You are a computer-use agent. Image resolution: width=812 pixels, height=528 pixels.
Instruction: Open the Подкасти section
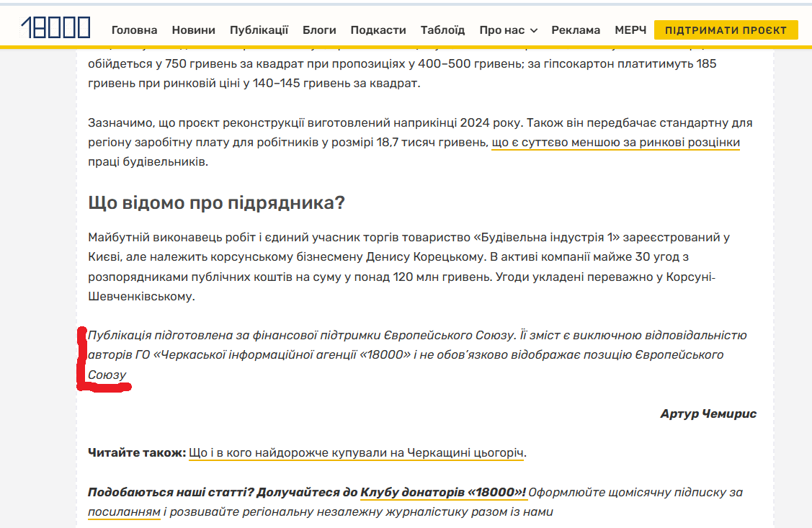click(378, 30)
